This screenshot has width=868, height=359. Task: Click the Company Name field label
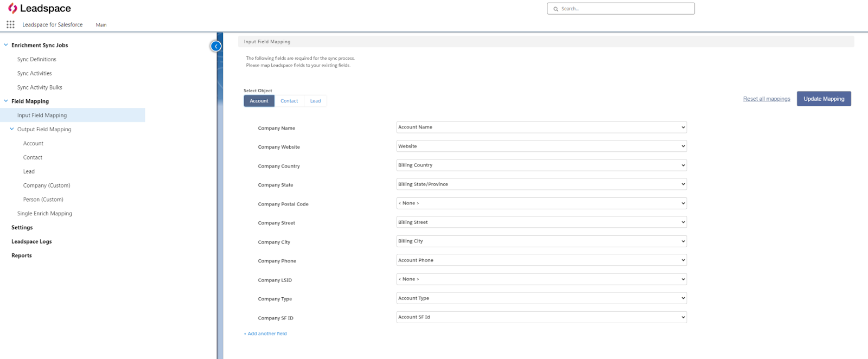tap(277, 129)
